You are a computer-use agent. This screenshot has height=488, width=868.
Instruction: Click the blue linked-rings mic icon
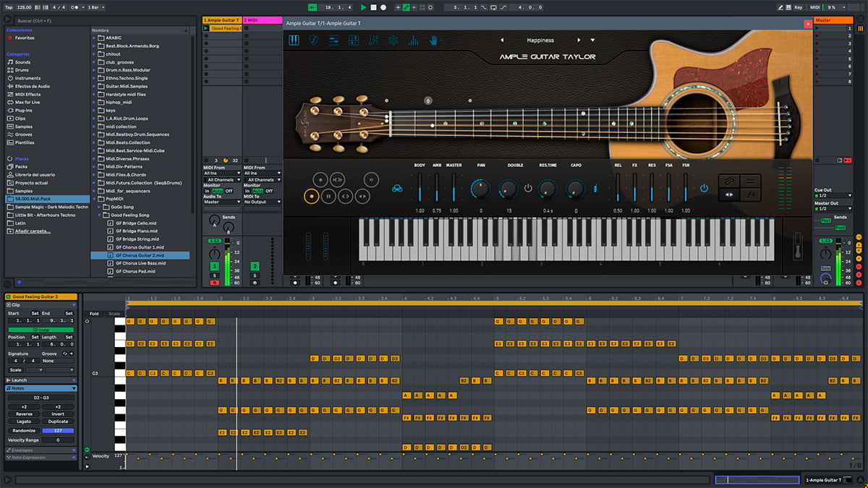tap(397, 189)
